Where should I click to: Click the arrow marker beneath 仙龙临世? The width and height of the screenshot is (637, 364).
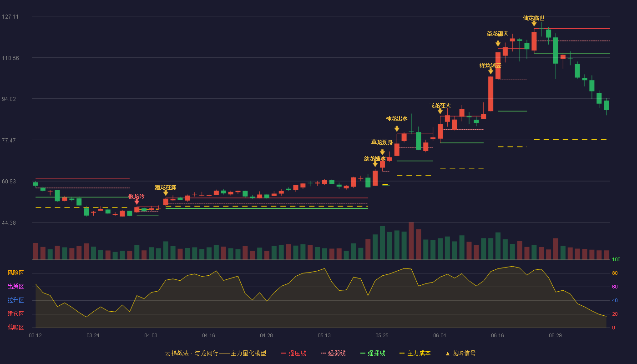pyautogui.click(x=534, y=24)
